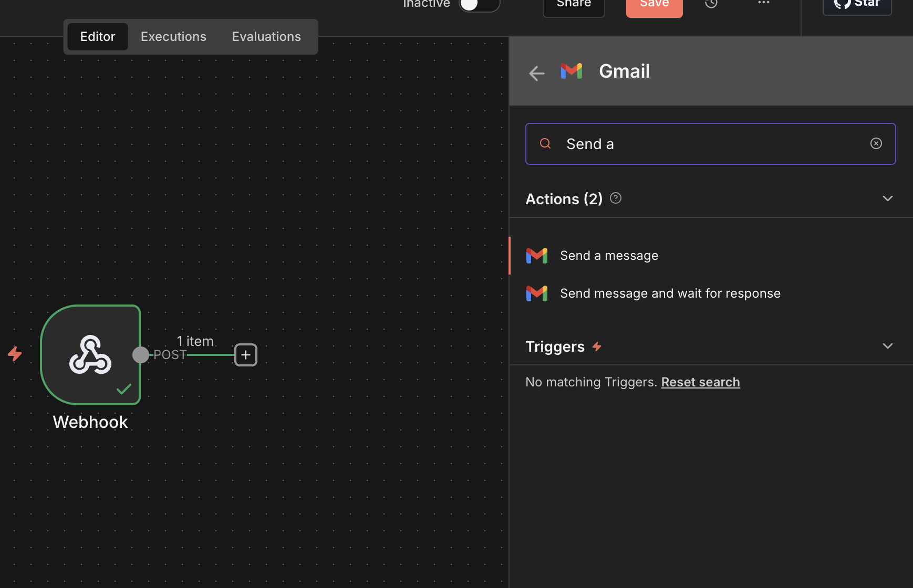The height and width of the screenshot is (588, 913).
Task: Toggle the workflow Inactive switch
Action: pos(479,5)
